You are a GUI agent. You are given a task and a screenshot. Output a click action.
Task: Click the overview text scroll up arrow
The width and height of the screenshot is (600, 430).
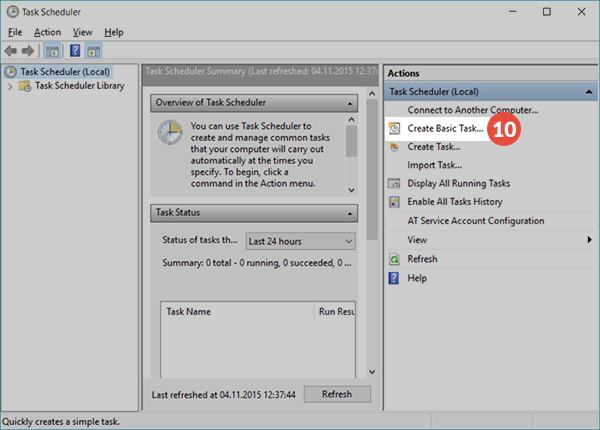[352, 120]
